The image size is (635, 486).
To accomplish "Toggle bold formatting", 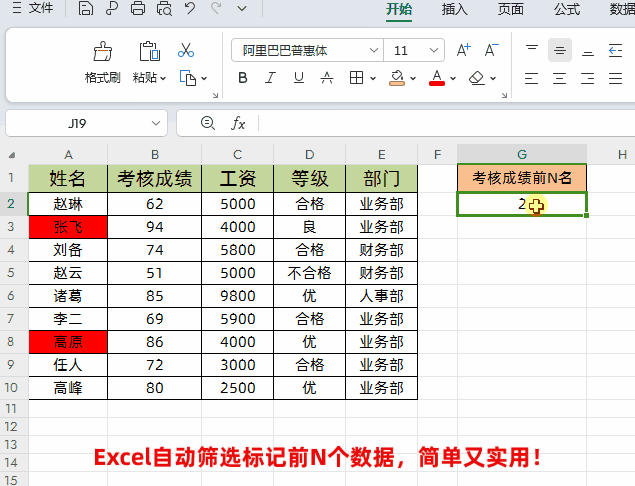I will (x=243, y=78).
